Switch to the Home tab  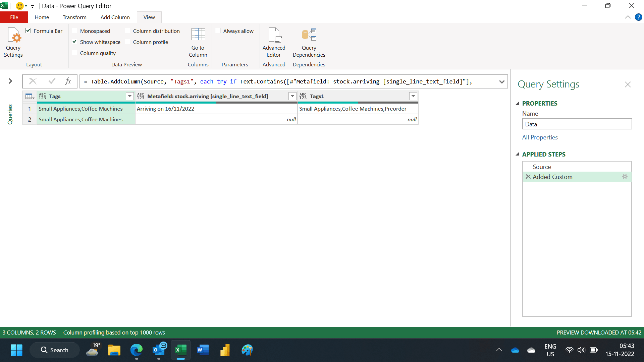[x=42, y=17]
